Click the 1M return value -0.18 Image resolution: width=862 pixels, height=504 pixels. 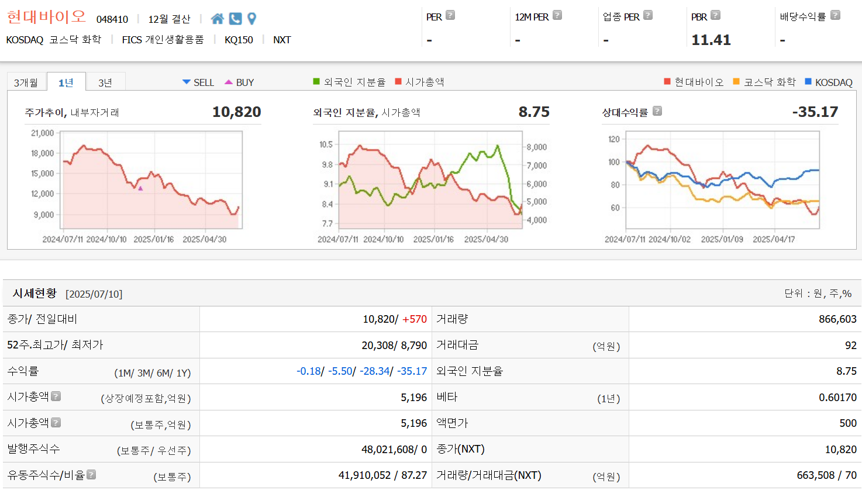[x=309, y=371]
